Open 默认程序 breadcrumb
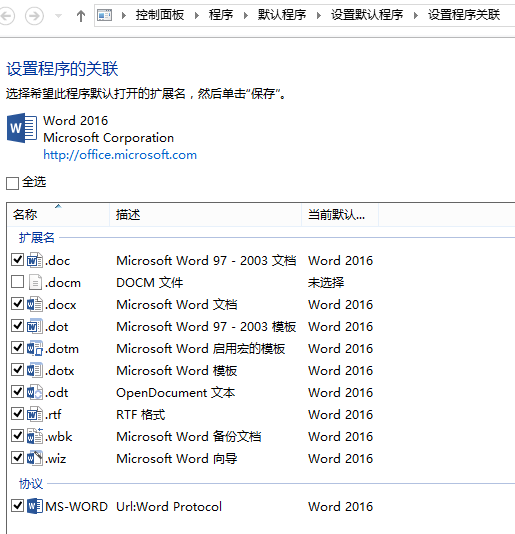Image resolution: width=515 pixels, height=534 pixels. click(282, 15)
